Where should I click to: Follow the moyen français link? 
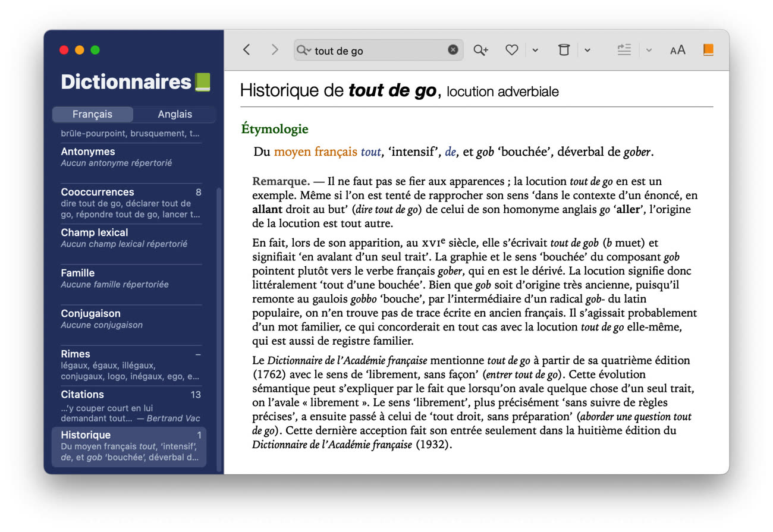pos(315,152)
